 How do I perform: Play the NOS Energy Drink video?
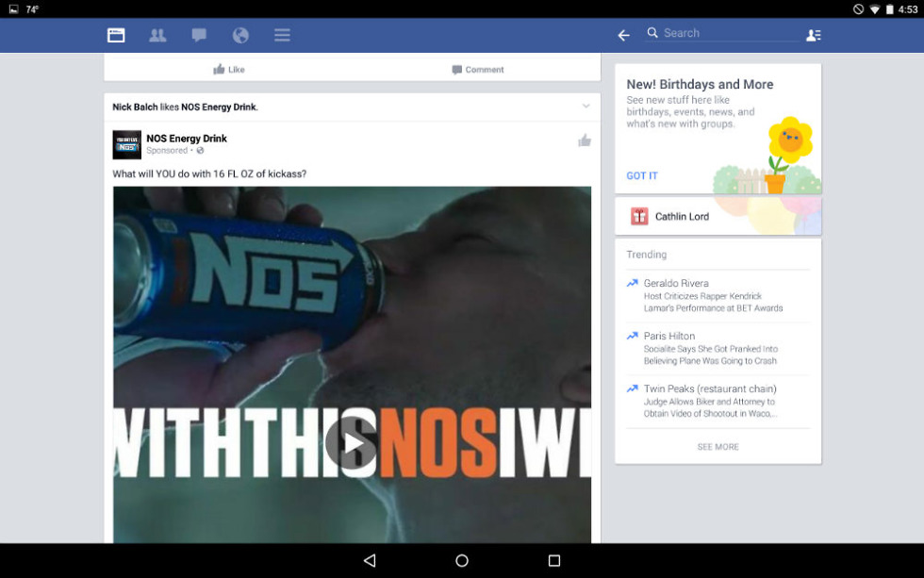(352, 443)
